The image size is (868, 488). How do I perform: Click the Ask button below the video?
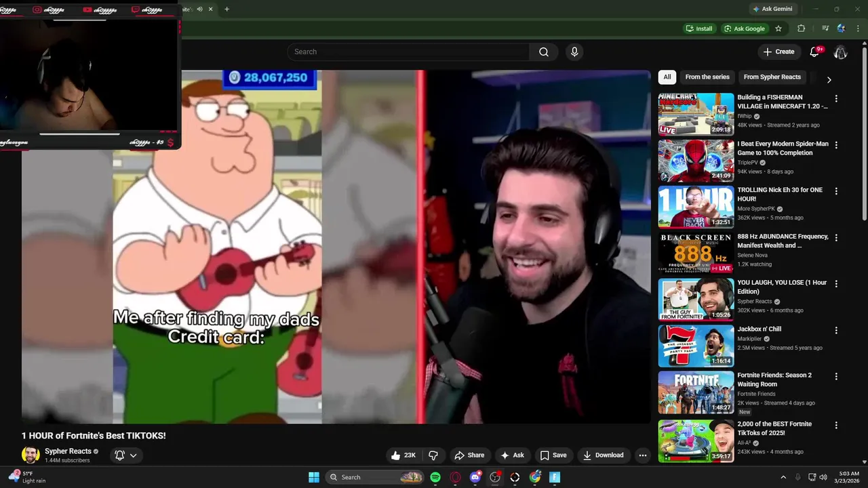[512, 455]
